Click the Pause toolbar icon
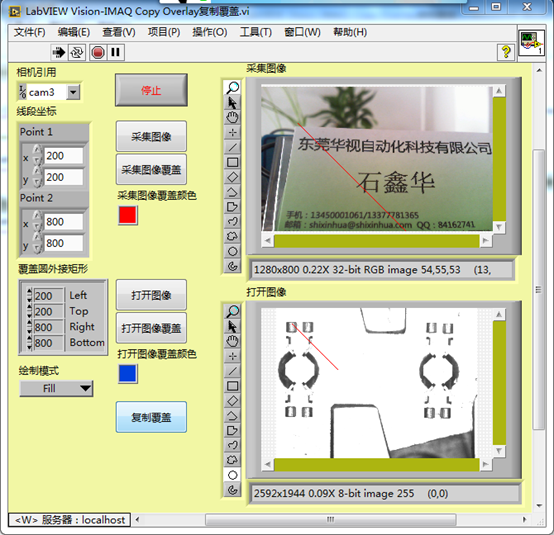Viewport: 554px width, 535px height. [x=116, y=52]
